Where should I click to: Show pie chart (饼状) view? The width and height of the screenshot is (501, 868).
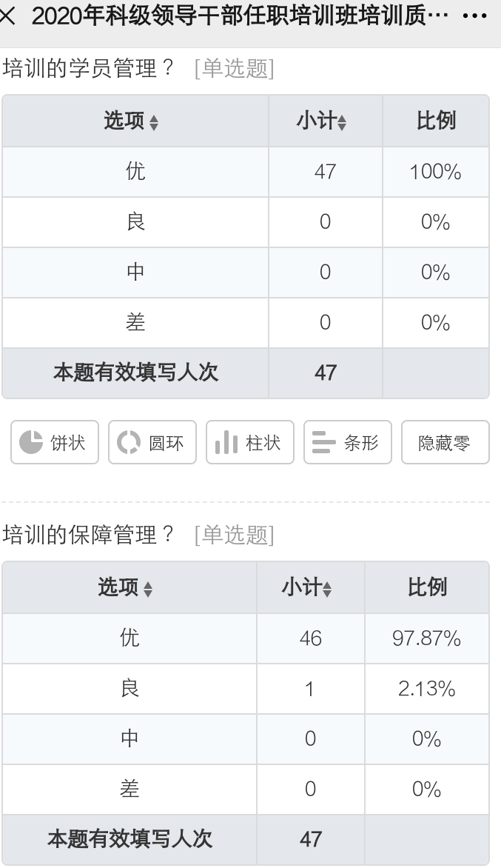point(55,442)
